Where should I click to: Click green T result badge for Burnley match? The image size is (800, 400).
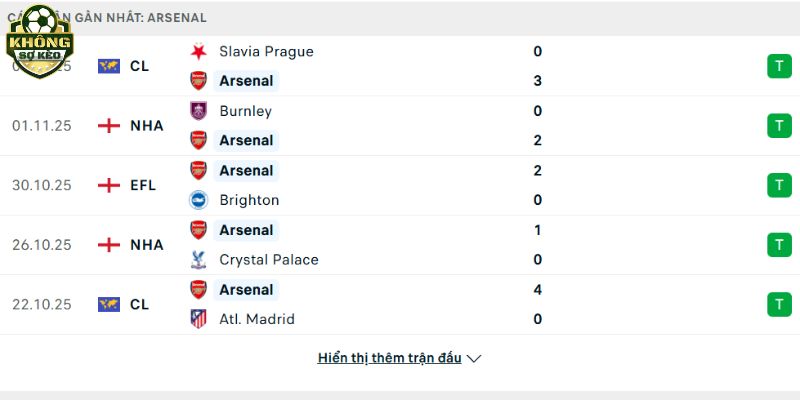tap(779, 126)
